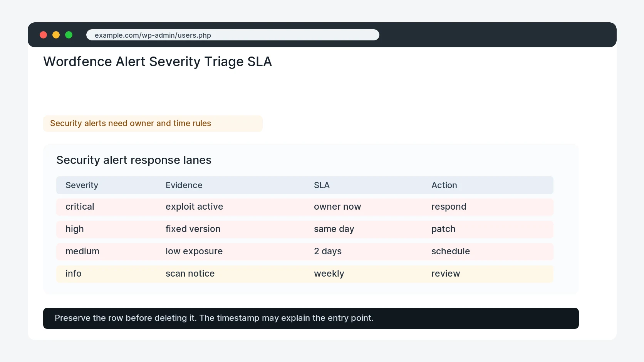This screenshot has width=644, height=362.
Task: Click the URL address bar
Action: [x=233, y=35]
